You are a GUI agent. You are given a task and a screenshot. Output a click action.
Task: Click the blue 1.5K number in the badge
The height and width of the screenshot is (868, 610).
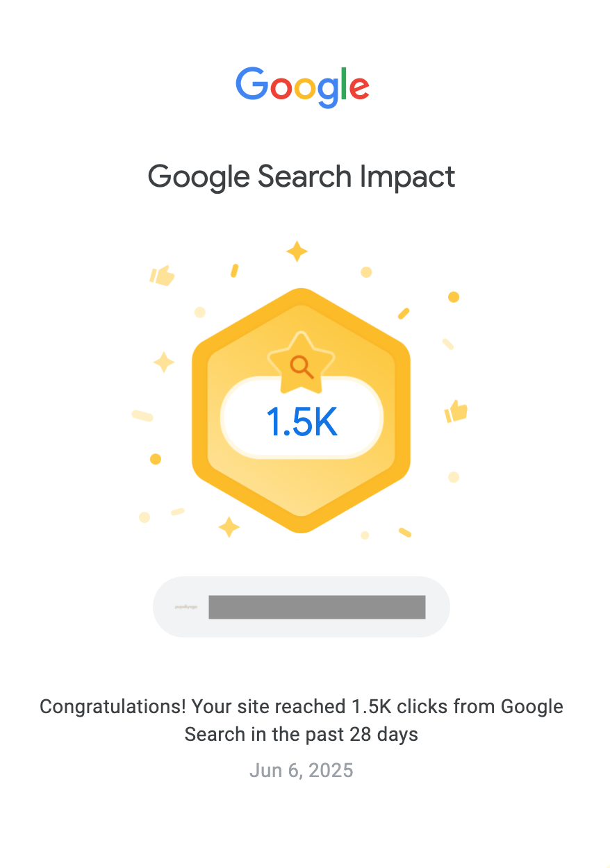click(302, 422)
